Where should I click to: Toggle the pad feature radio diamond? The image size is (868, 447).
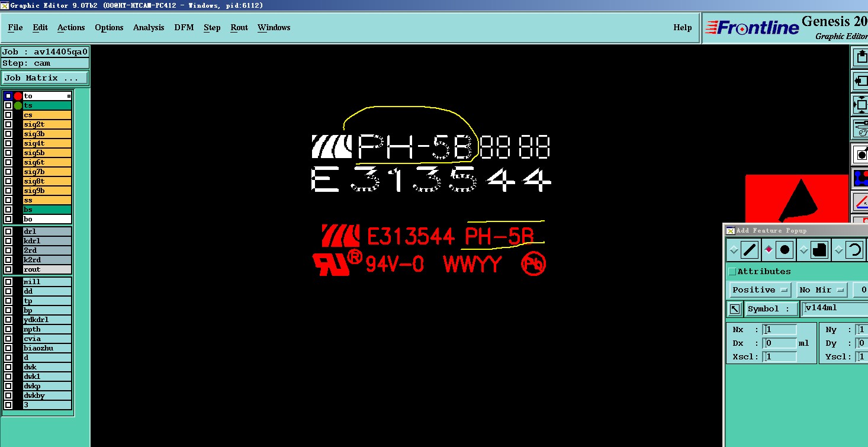[x=769, y=250]
